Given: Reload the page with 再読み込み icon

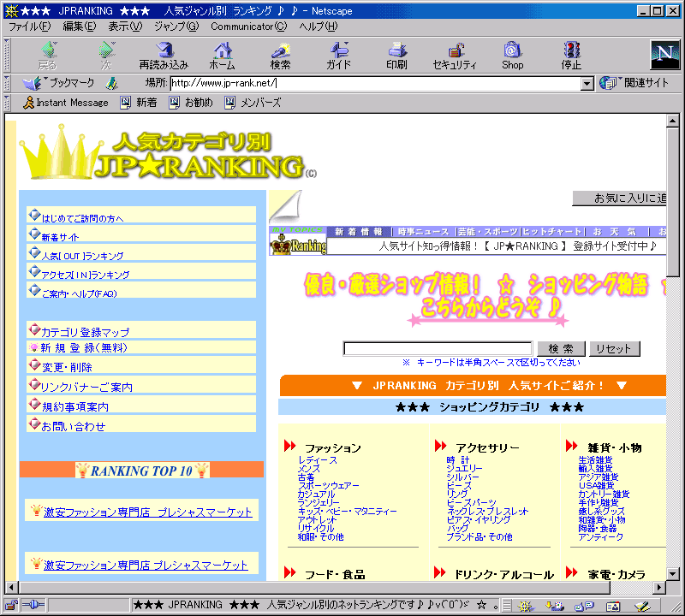Looking at the screenshot, I should click(x=164, y=55).
